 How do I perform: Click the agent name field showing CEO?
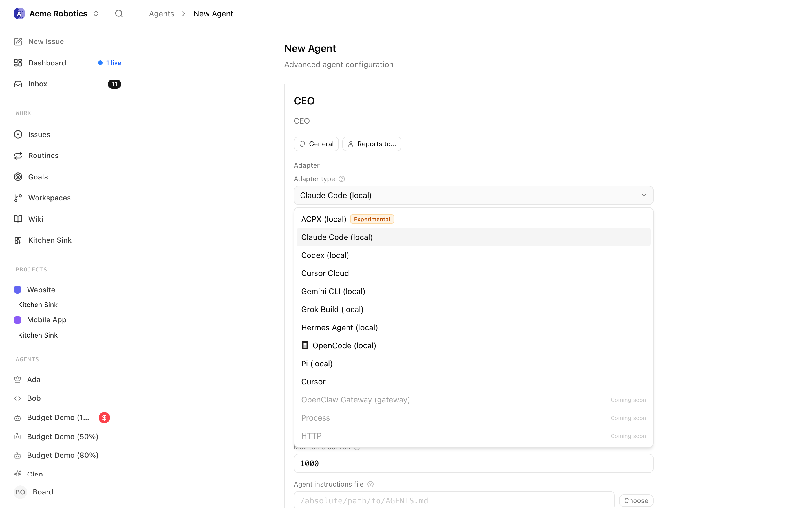point(473,101)
